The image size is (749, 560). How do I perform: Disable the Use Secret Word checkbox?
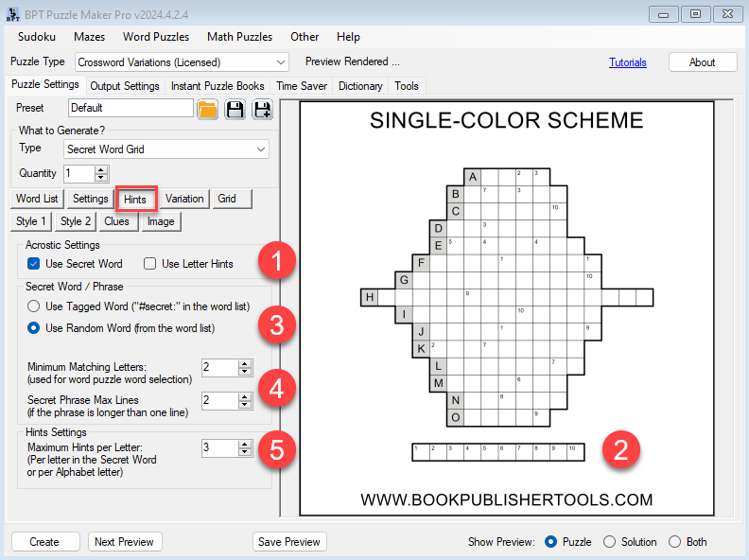34,264
